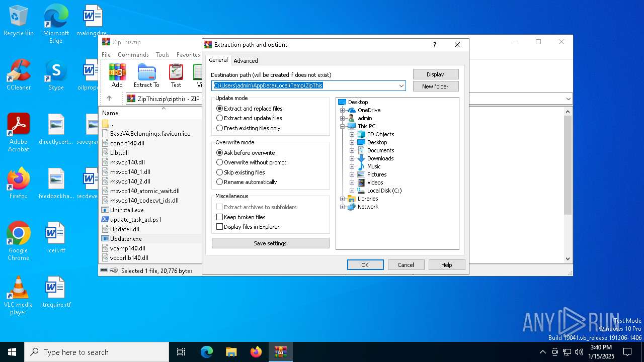Select Fresh existing files only option
The width and height of the screenshot is (644, 362).
pos(248,128)
